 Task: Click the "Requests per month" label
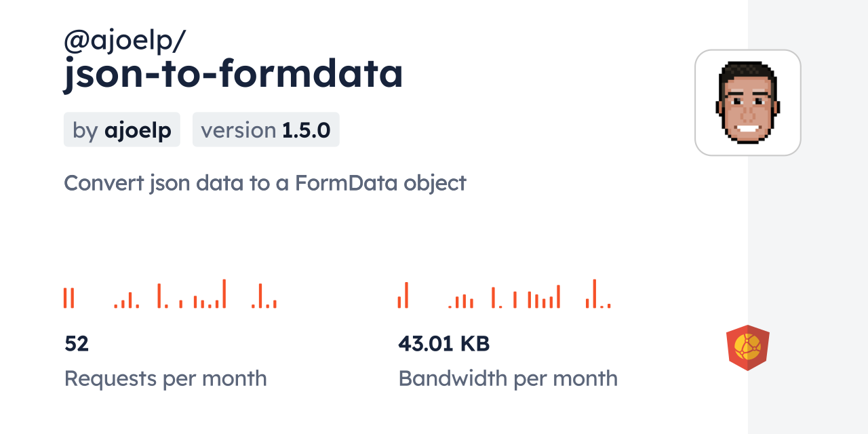click(165, 378)
